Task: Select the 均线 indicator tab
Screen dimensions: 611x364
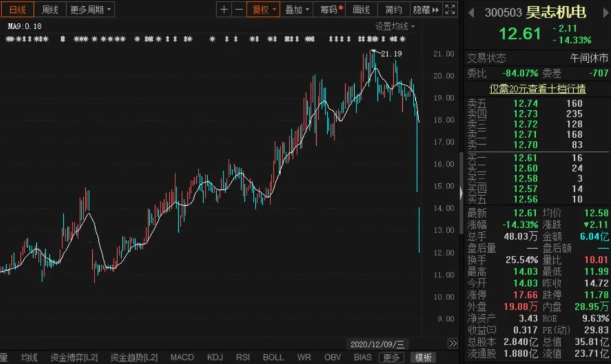Action: click(29, 357)
